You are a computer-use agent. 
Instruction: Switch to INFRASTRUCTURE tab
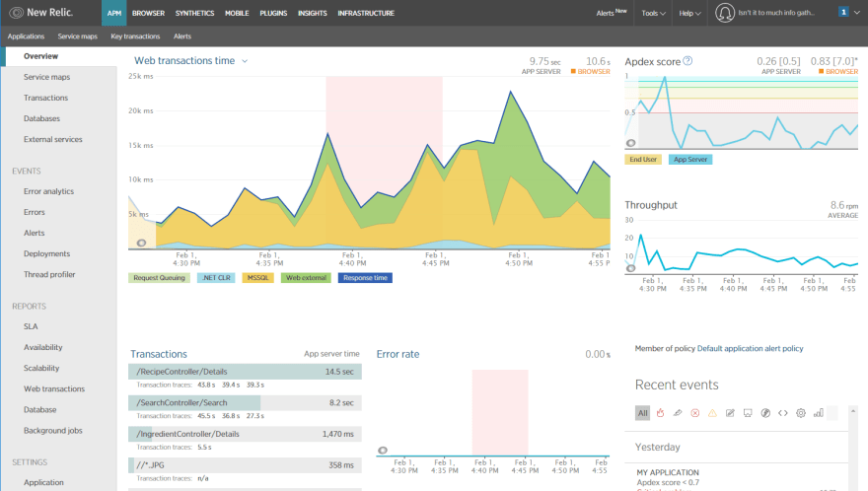click(x=366, y=13)
